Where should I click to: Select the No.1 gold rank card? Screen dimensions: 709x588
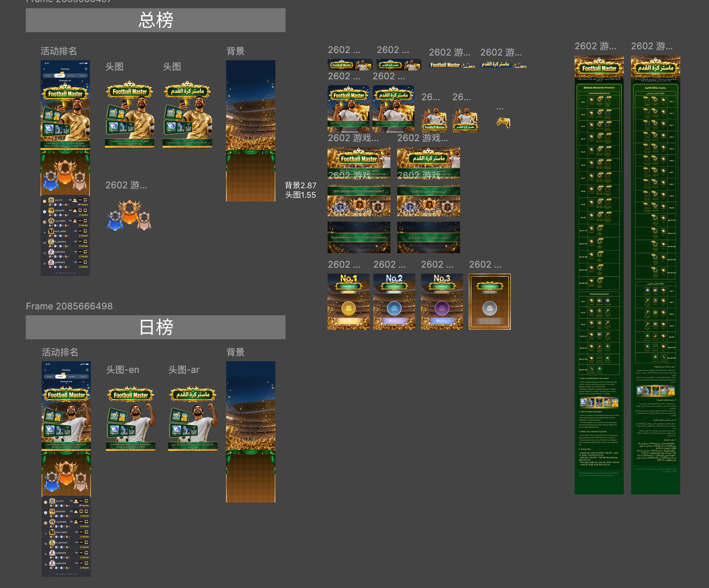pyautogui.click(x=349, y=302)
